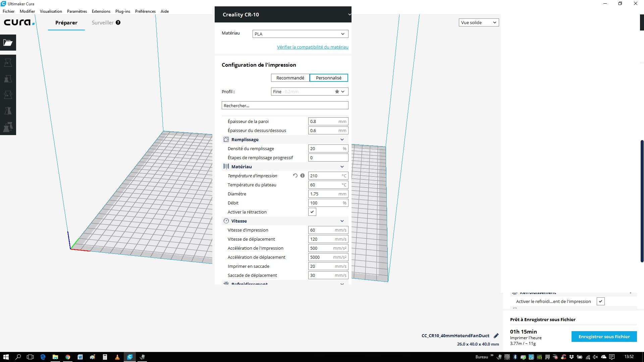This screenshot has height=362, width=644.
Task: Click the Densité du remplissage value field
Action: point(328,148)
